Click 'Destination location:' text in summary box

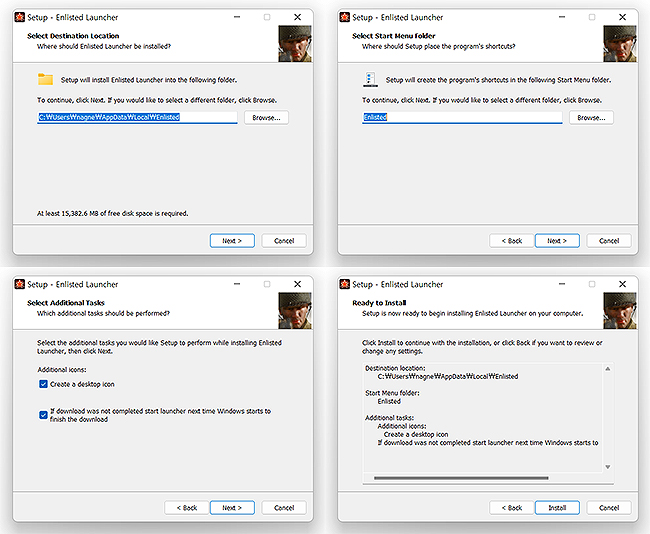point(395,368)
